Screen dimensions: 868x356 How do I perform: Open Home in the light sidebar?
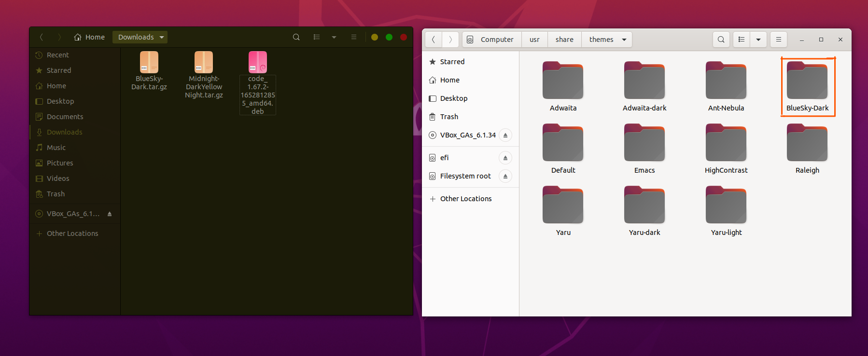471,80
